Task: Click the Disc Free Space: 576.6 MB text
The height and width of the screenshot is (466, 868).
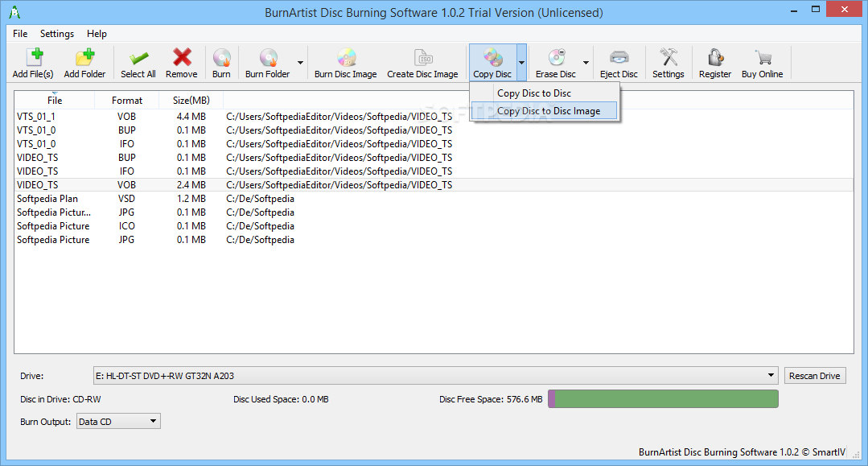Action: tap(491, 399)
